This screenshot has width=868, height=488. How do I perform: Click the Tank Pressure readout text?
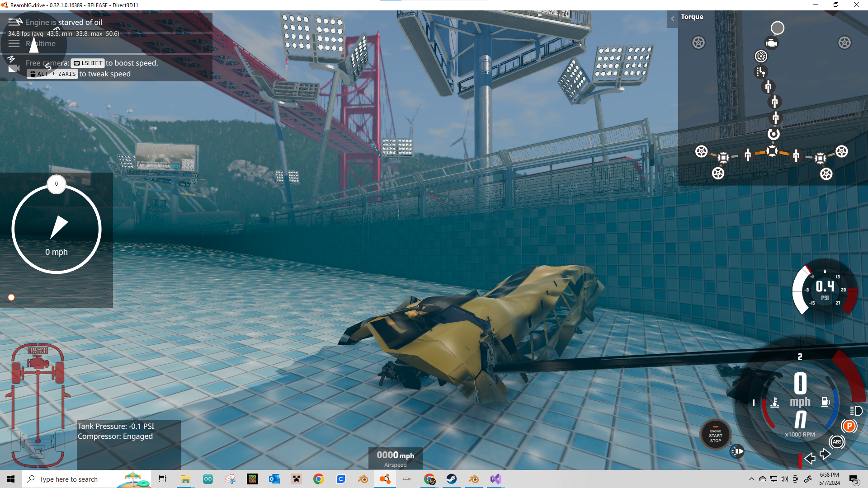pyautogui.click(x=116, y=426)
